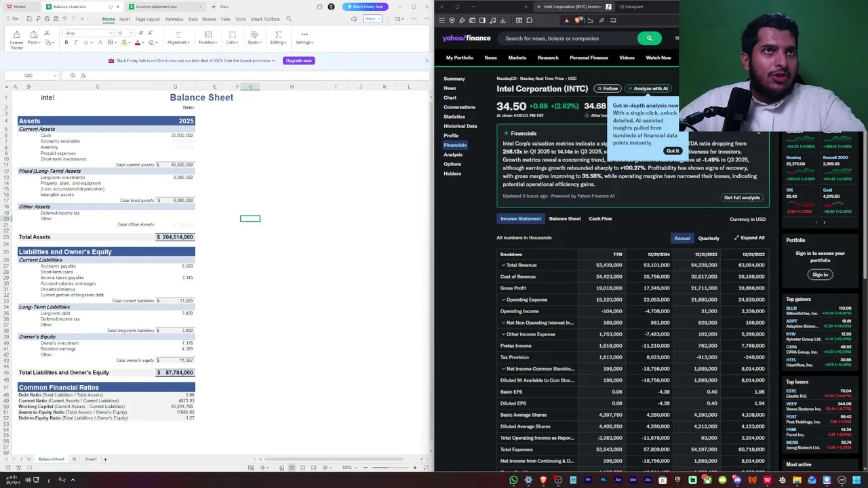Open My Portfolio in Yahoo Finance nav

[x=460, y=58]
